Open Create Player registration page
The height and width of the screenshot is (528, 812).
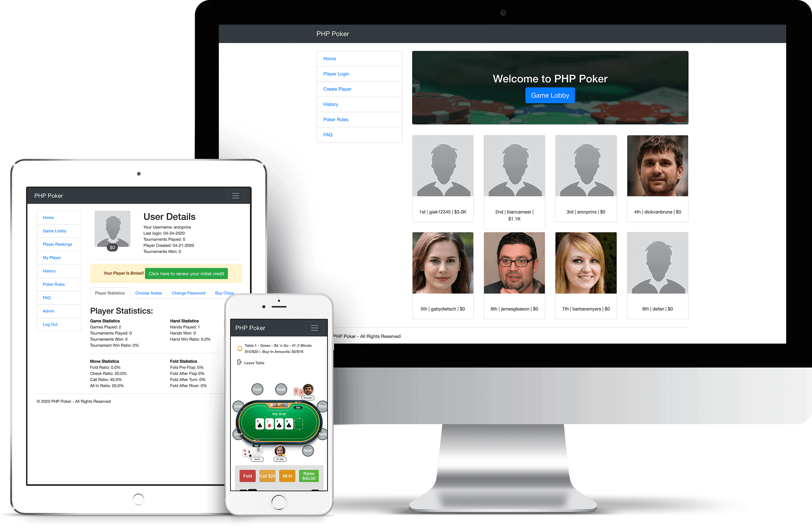tap(337, 89)
